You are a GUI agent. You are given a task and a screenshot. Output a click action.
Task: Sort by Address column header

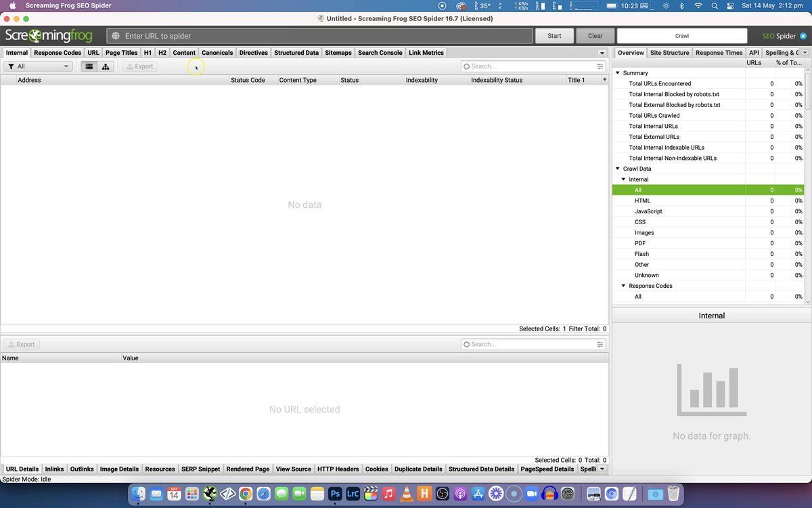click(122, 80)
